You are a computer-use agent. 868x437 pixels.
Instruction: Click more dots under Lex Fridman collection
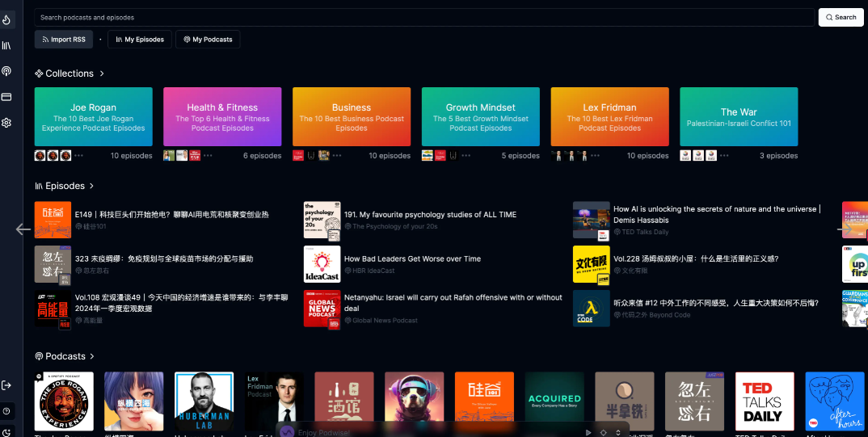[x=595, y=155]
